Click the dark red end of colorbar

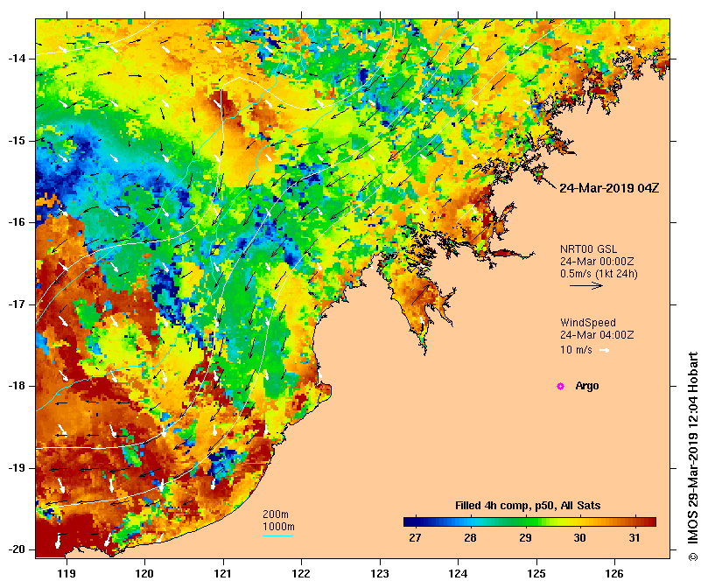point(650,522)
